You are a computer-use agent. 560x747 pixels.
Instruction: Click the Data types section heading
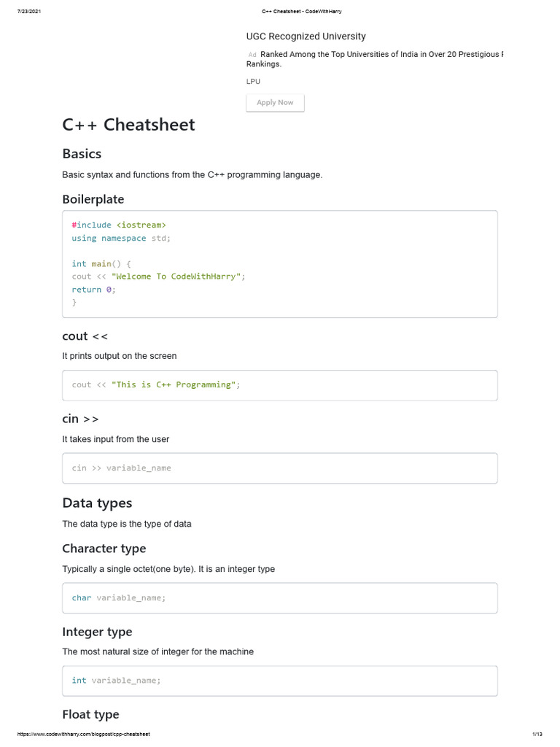pyautogui.click(x=97, y=503)
